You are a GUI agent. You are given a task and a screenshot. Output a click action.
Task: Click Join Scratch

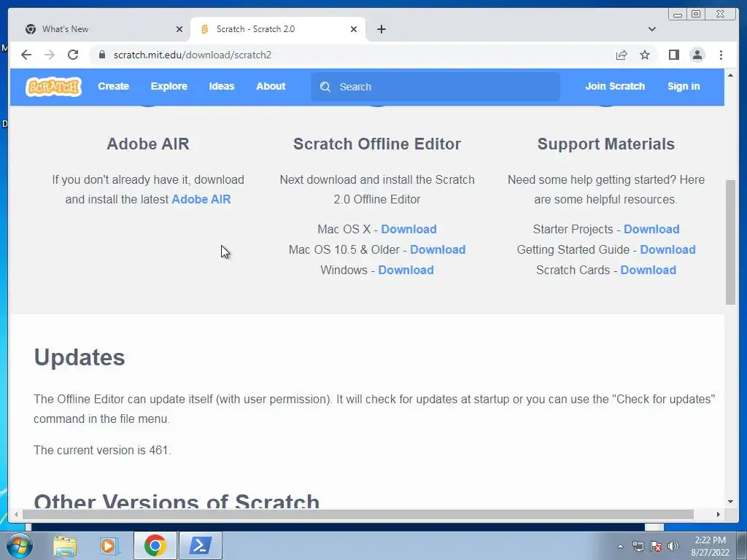click(614, 86)
